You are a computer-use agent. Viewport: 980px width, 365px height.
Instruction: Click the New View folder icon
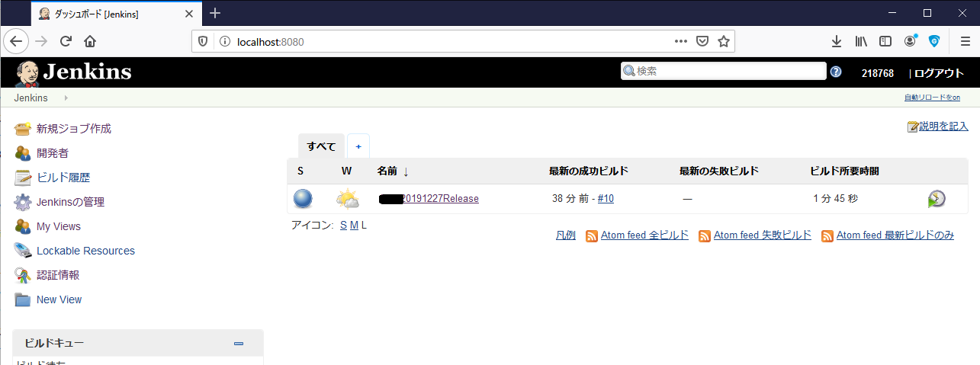point(23,299)
